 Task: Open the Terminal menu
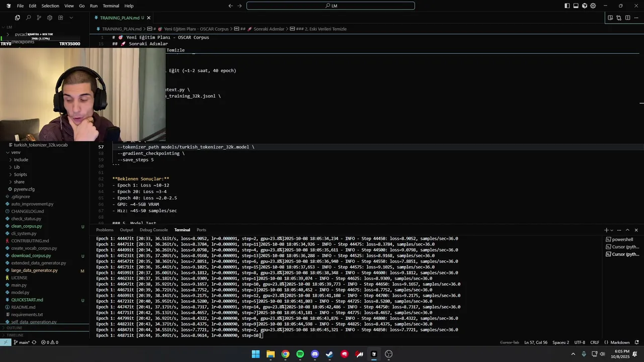click(x=111, y=6)
